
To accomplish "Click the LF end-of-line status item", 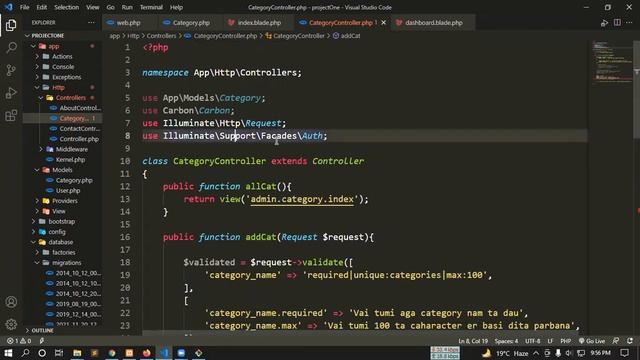I will click(x=550, y=341).
